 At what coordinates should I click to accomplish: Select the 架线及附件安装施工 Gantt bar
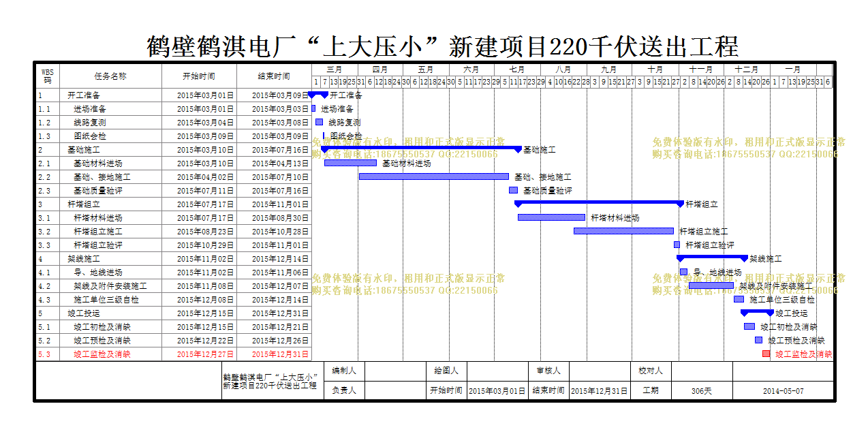(x=711, y=285)
